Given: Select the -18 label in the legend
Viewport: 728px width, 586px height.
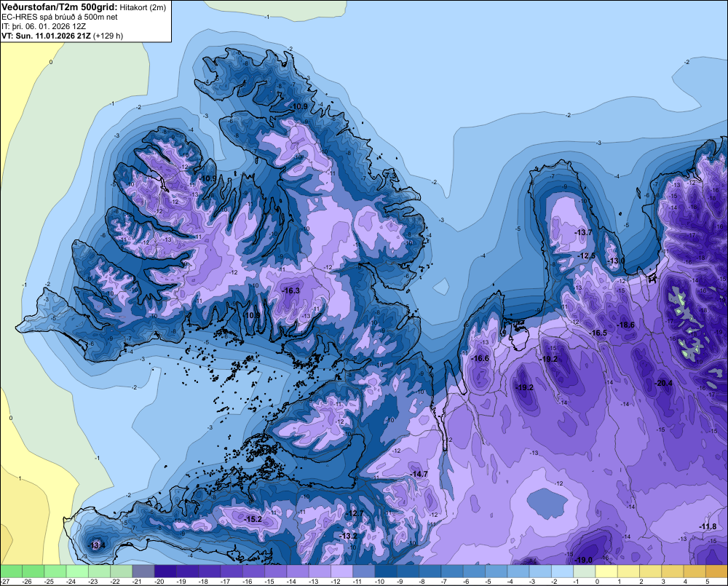Looking at the screenshot, I should (x=203, y=582).
